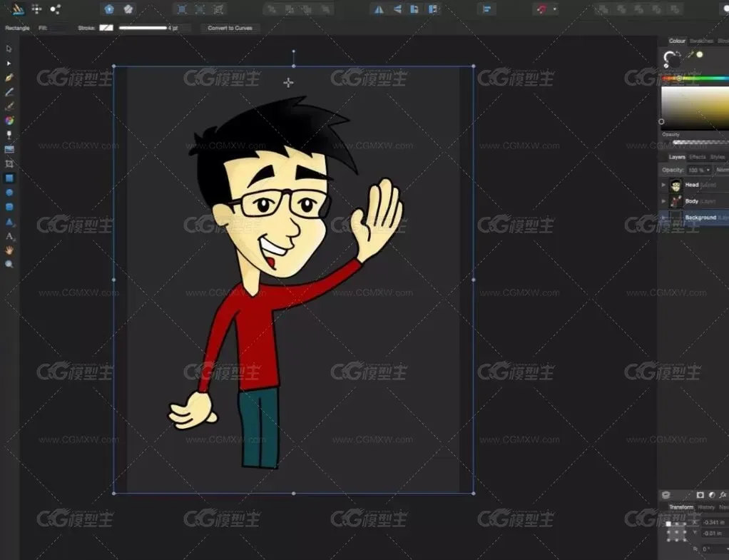Expand the Head layer
The width and height of the screenshot is (729, 560).
663,185
